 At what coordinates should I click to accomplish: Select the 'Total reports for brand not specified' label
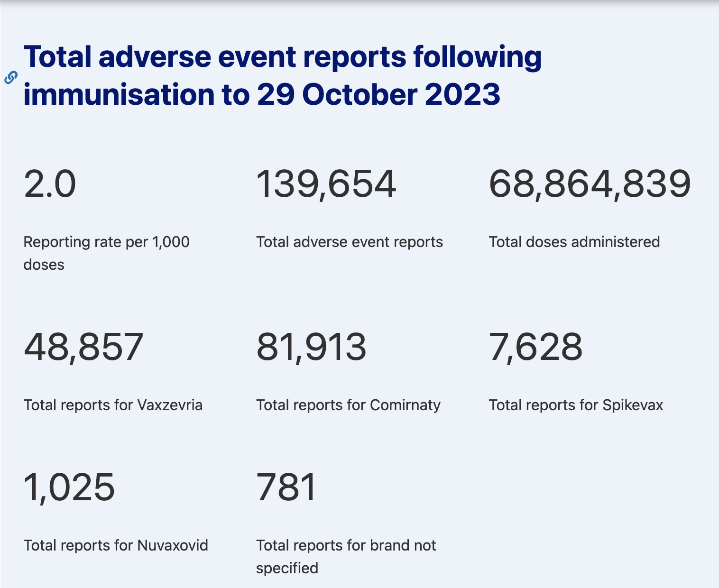point(346,556)
